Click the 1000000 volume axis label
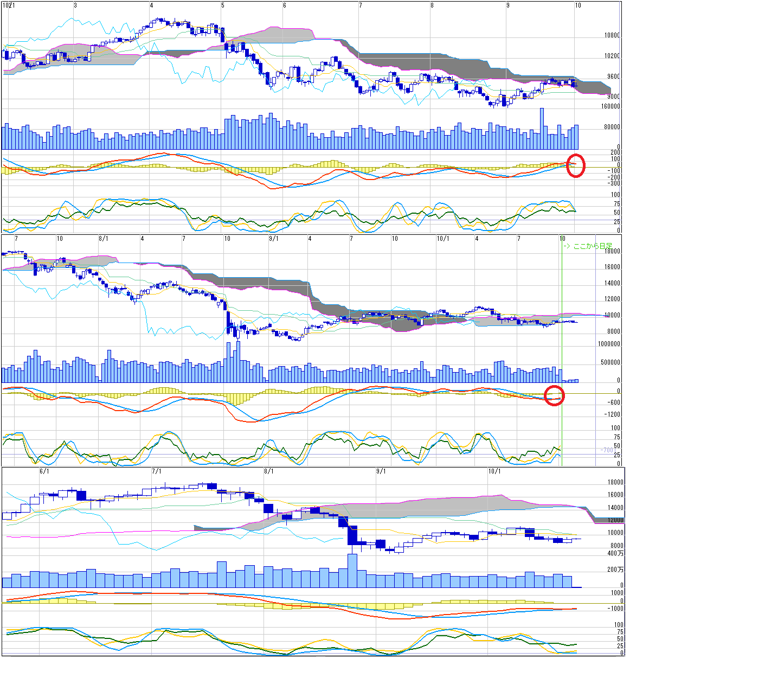The image size is (784, 678). 609,344
